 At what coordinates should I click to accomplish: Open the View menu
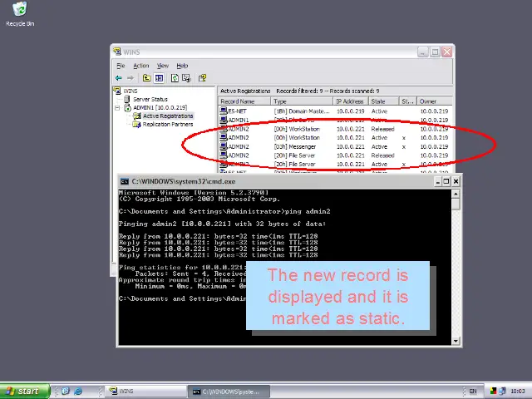click(x=163, y=66)
